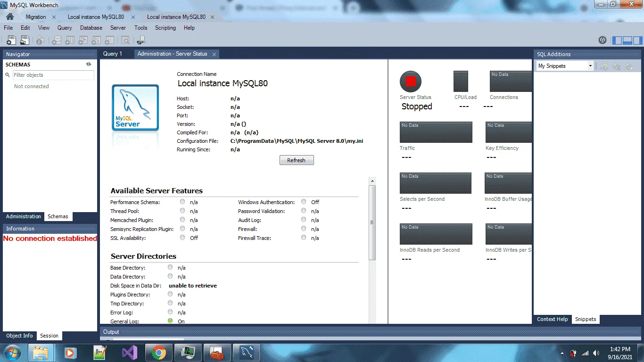Open Notepad++ from the taskbar
This screenshot has width=644, height=362.
(x=99, y=352)
